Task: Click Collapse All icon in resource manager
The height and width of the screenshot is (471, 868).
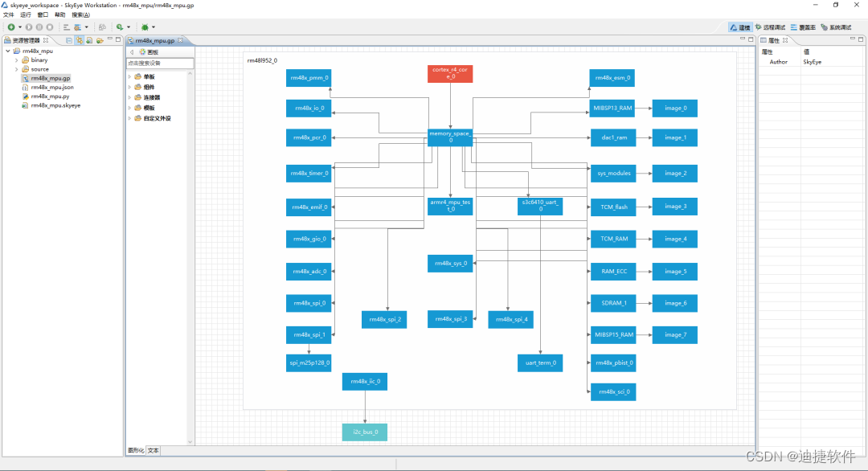Action: point(69,40)
